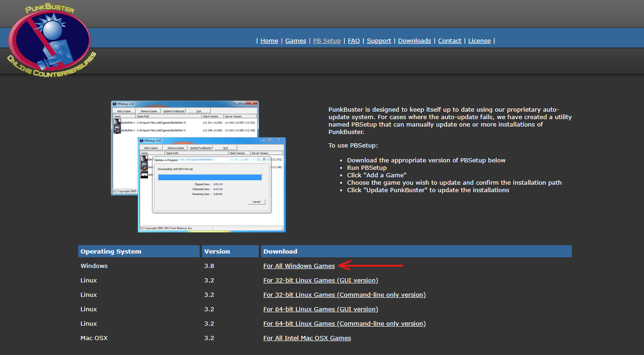Viewport: 644px width, 355px height.
Task: Click "Linux" in the 32-bit GUI version row
Action: pyautogui.click(x=89, y=281)
